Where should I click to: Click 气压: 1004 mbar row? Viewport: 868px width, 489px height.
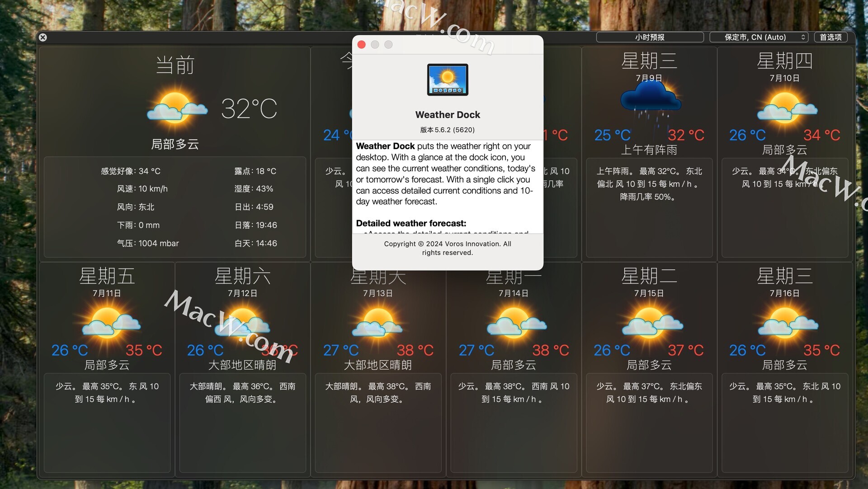click(148, 243)
